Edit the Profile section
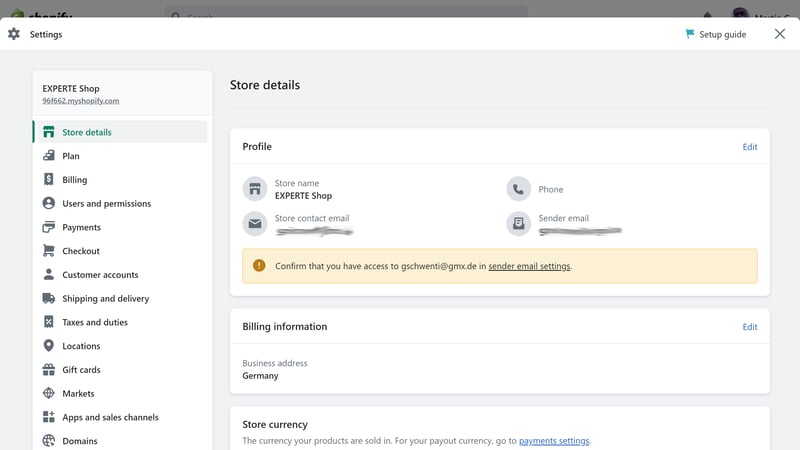 (x=749, y=147)
